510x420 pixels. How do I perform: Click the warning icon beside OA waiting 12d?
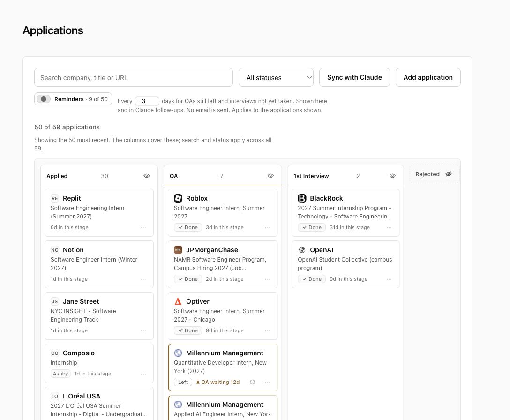click(x=198, y=382)
